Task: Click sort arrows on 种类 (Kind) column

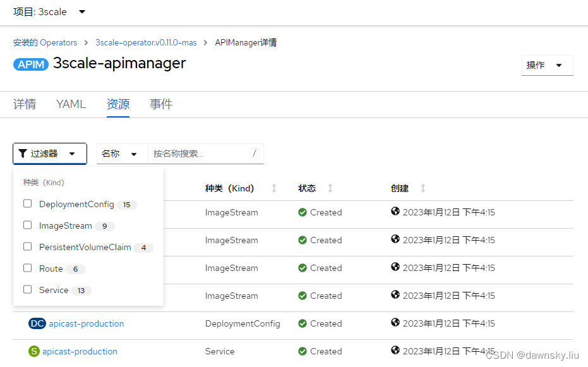Action: [274, 188]
